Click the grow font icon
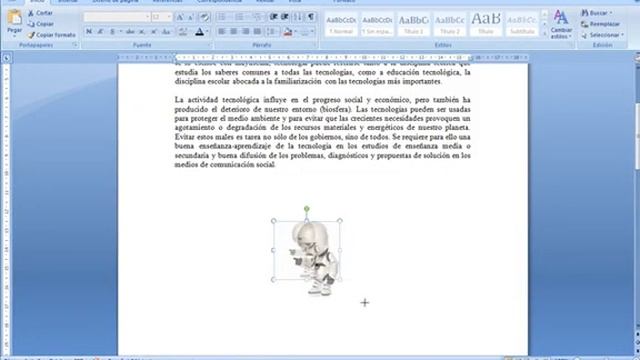The width and height of the screenshot is (640, 360). click(x=180, y=17)
